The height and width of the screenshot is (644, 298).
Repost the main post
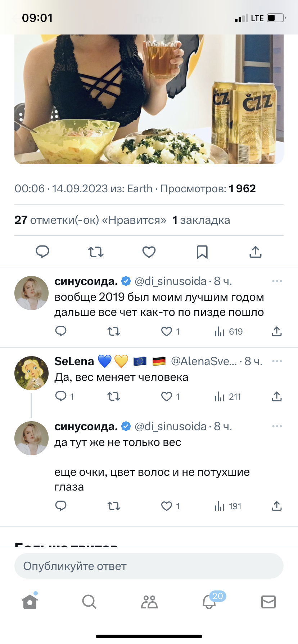click(96, 252)
